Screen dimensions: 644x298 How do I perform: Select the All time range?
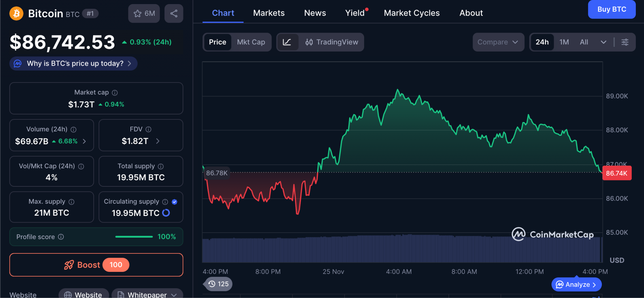point(584,42)
